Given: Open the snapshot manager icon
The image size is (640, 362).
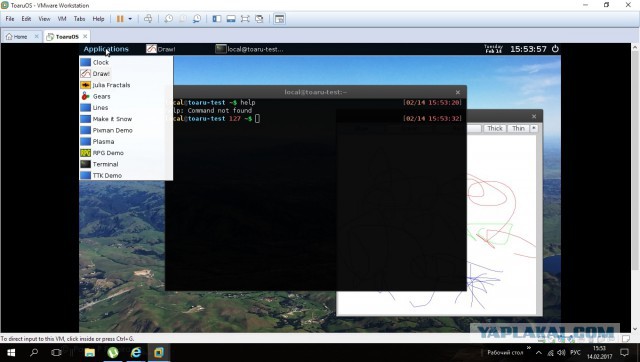Looking at the screenshot, I should click(197, 19).
